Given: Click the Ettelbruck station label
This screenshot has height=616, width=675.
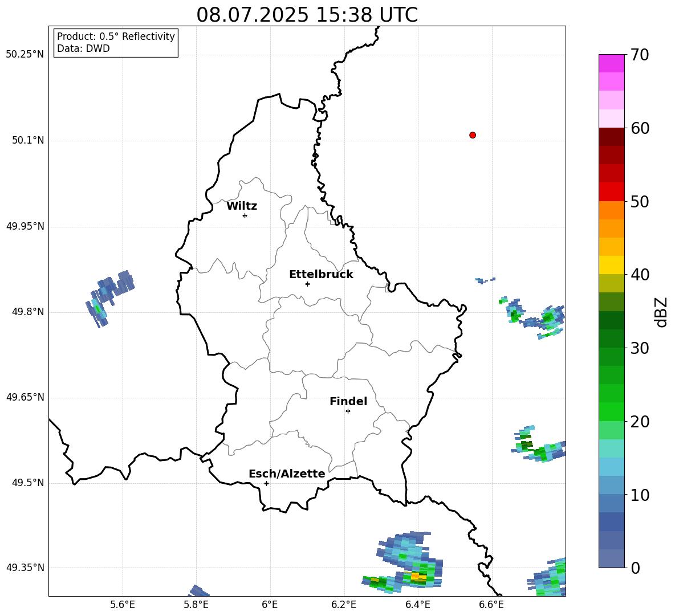Looking at the screenshot, I should (321, 275).
